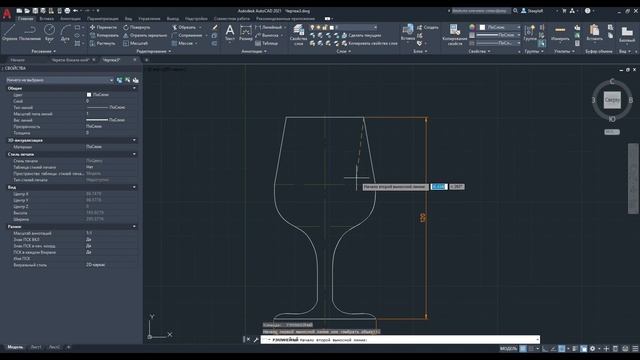Collapse the Разное section in Properties
640x360 pixels.
click(134, 227)
